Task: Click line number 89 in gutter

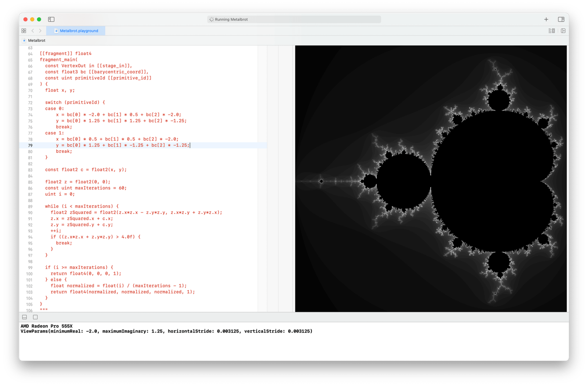Action: pos(30,207)
